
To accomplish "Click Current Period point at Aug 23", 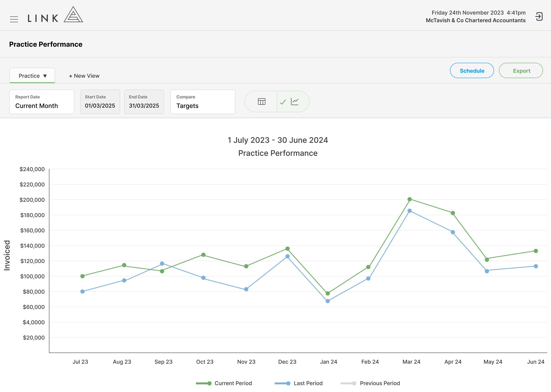I will pos(124,265).
